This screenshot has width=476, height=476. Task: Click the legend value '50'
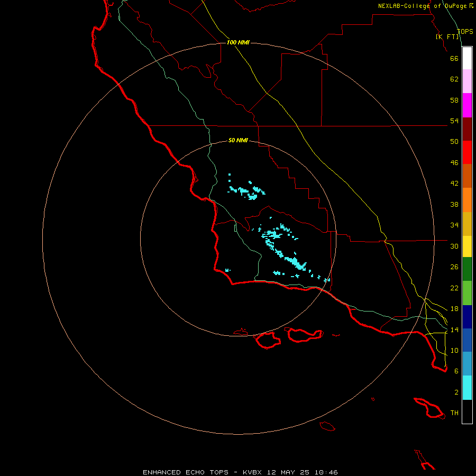454,142
